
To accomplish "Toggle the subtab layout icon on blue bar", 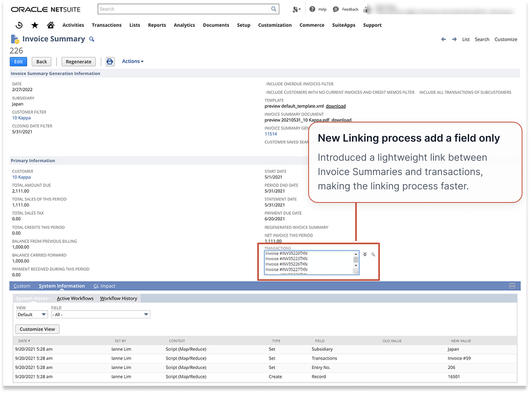I will (512, 286).
